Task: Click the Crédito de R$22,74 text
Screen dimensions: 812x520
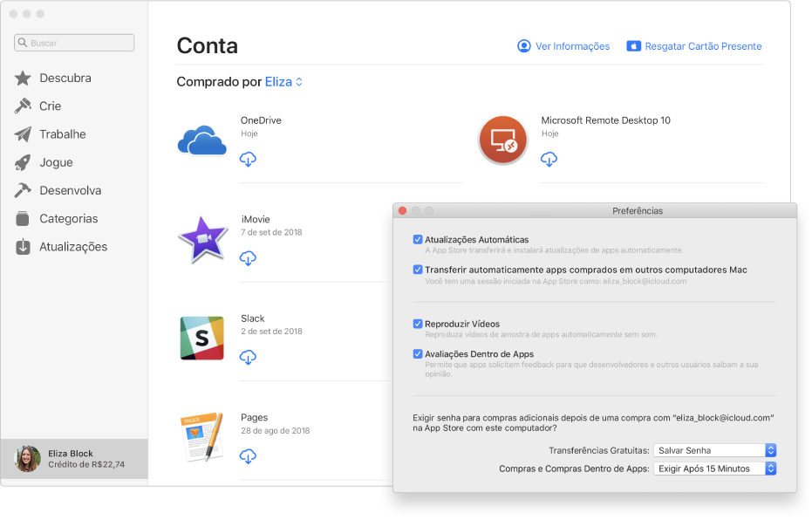Action: pyautogui.click(x=86, y=464)
